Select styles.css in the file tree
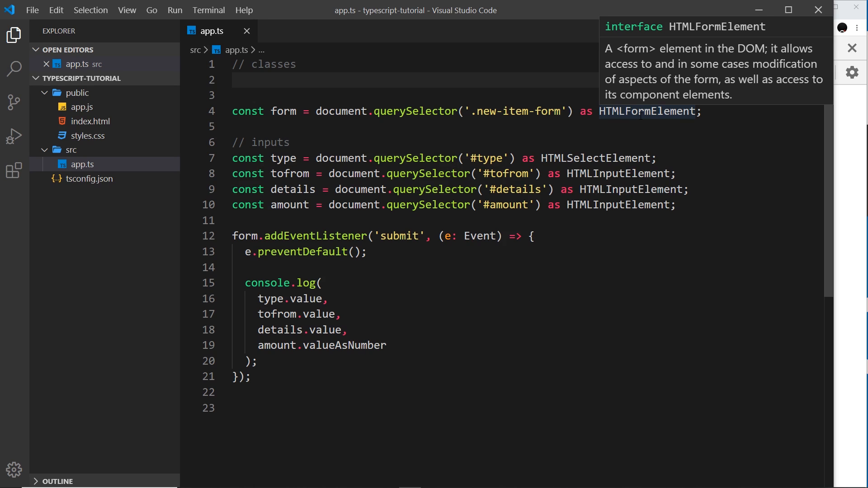Image resolution: width=868 pixels, height=488 pixels. pos(88,136)
